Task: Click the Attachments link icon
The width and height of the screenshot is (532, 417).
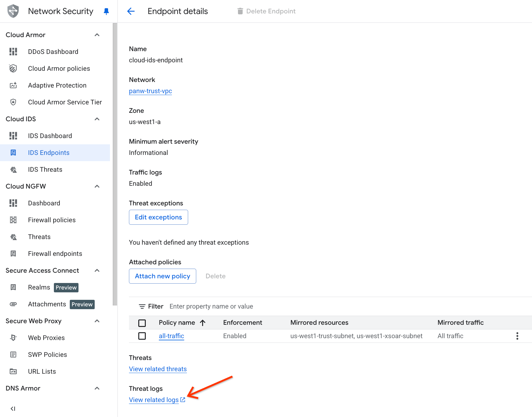Action: point(13,304)
